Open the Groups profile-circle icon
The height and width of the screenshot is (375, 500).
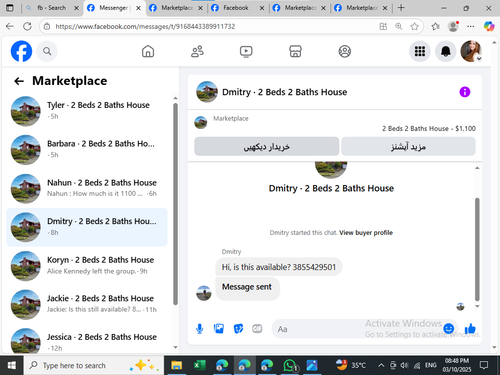pos(345,51)
